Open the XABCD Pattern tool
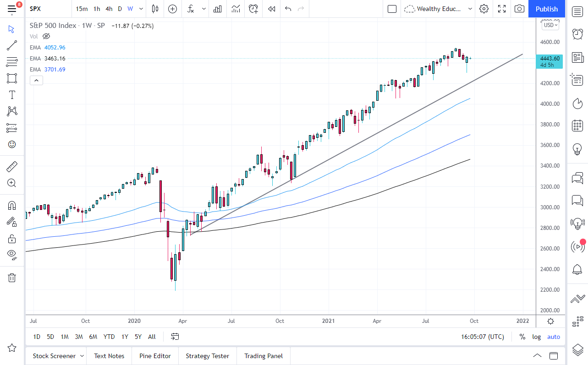Viewport: 588px width, 365px height. (x=12, y=111)
